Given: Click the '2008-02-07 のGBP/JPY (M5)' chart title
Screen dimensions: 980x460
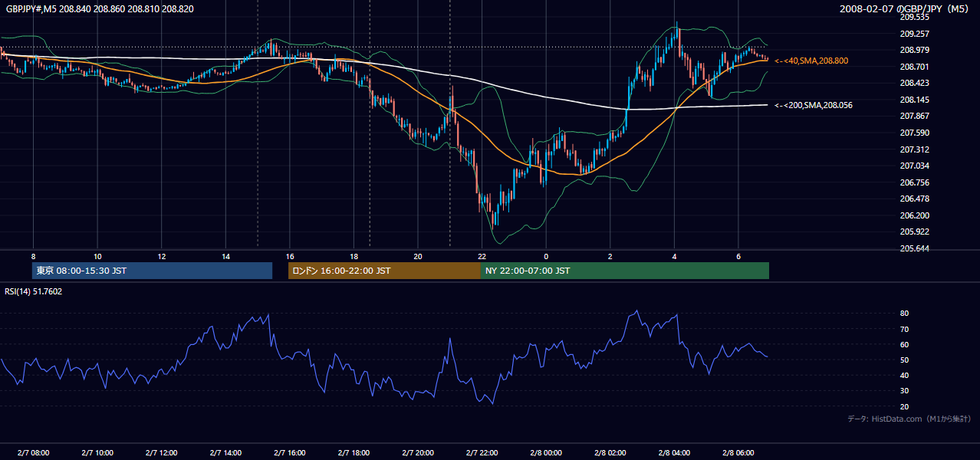Looking at the screenshot, I should [x=904, y=9].
